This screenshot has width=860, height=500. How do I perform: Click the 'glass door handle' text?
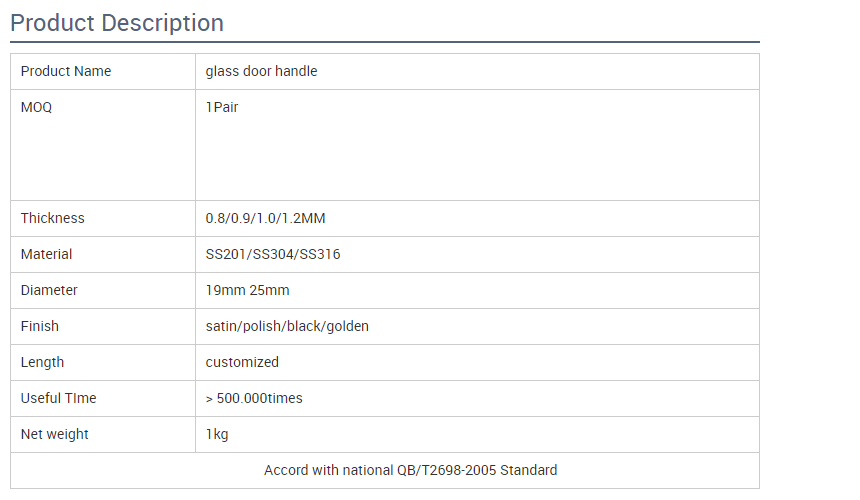coord(261,71)
